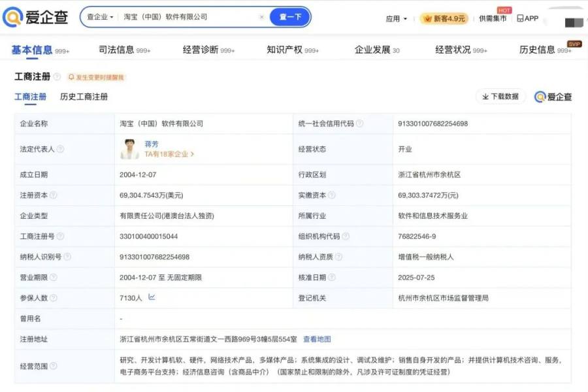
Task: Open the 查企业 search type dropdown
Action: (x=100, y=17)
